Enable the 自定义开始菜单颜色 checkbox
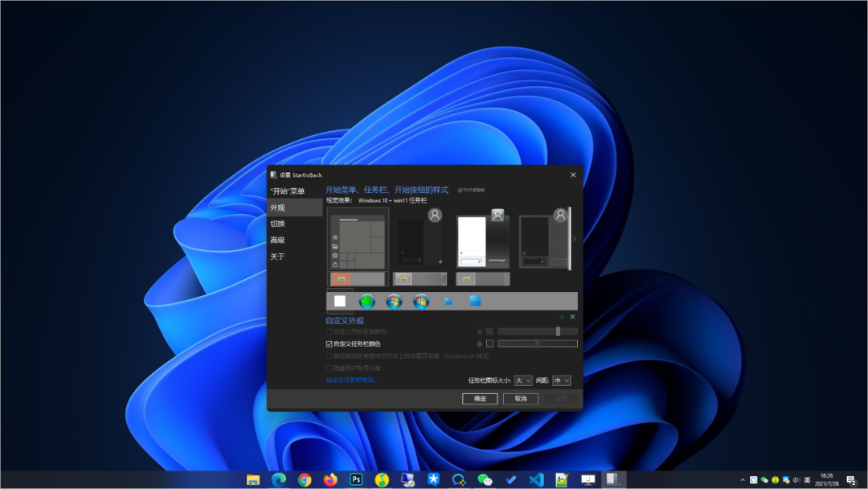The height and width of the screenshot is (489, 868). tap(330, 331)
